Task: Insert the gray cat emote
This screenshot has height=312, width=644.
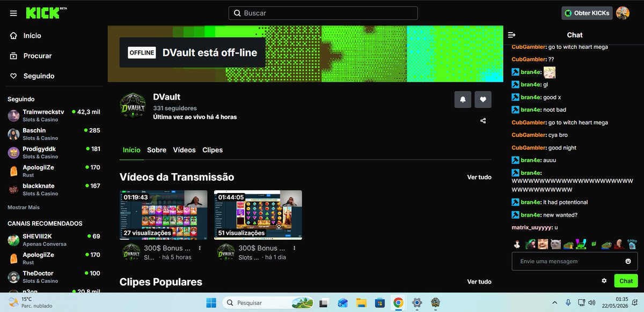Action: pyautogui.click(x=555, y=244)
